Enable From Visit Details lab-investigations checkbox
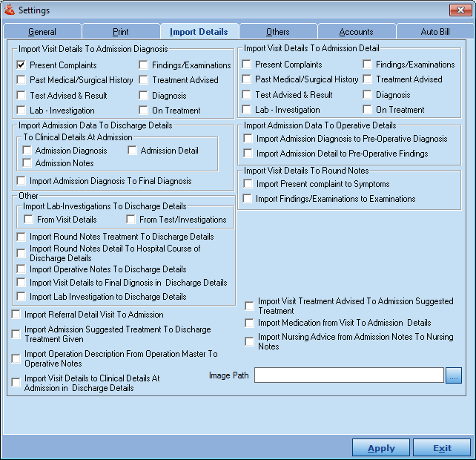This screenshot has height=460, width=476. [x=28, y=220]
